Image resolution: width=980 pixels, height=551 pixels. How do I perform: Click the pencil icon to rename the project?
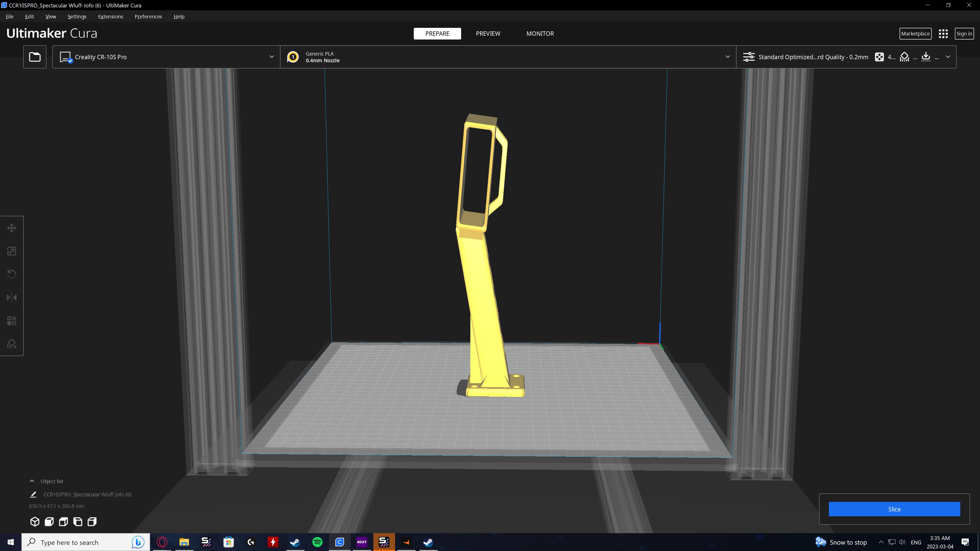[33, 494]
